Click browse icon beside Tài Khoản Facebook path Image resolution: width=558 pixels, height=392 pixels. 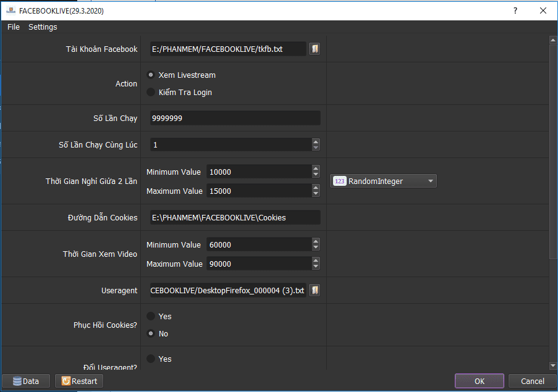(x=315, y=49)
